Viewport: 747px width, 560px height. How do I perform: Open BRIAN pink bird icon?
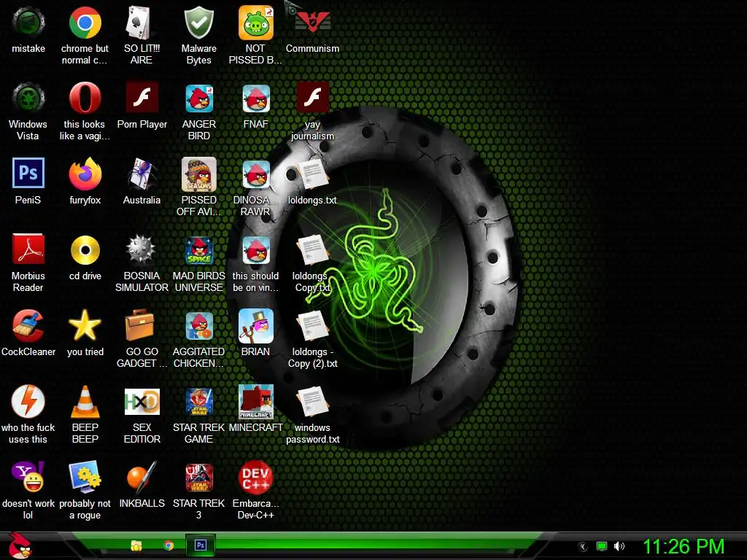256,326
